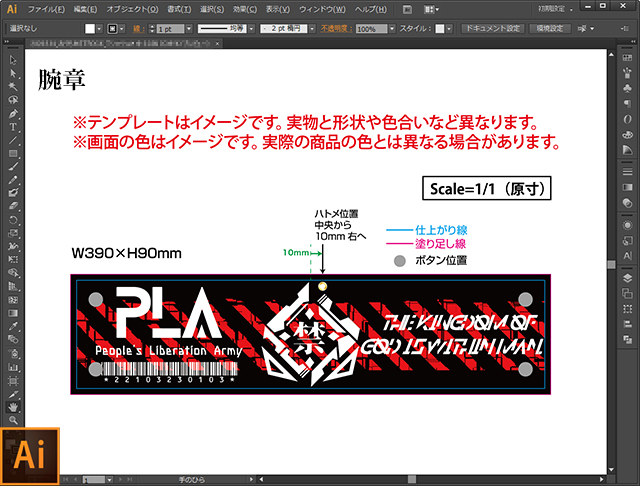Increase stroke weight with stepper arrows

pyautogui.click(x=152, y=26)
